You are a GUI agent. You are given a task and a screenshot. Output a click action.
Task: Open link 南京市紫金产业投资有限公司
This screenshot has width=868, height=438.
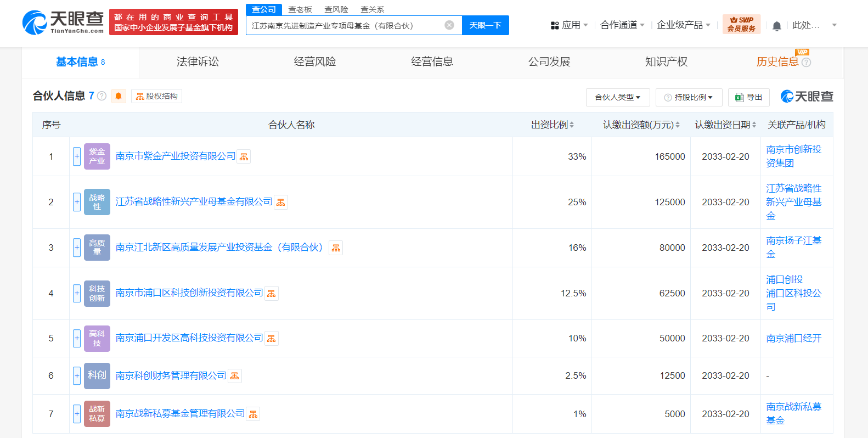[176, 156]
